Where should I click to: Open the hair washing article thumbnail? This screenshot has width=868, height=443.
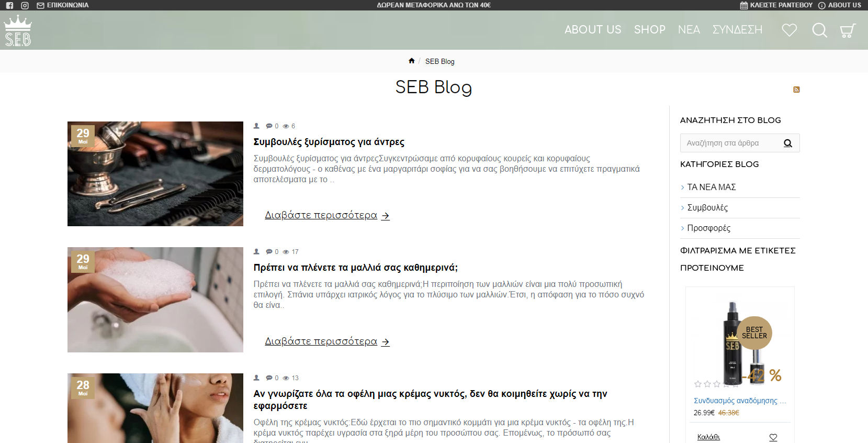click(x=155, y=300)
